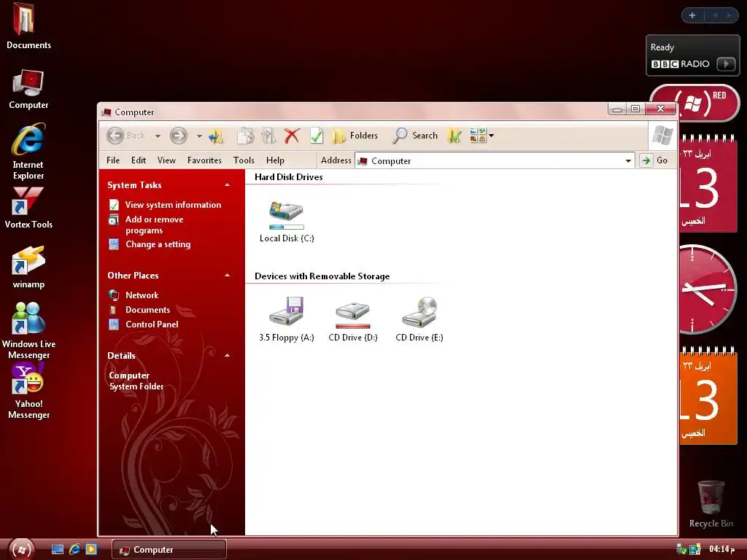Viewport: 747px width, 560px height.
Task: Click the red calendar gadget
Action: click(708, 185)
